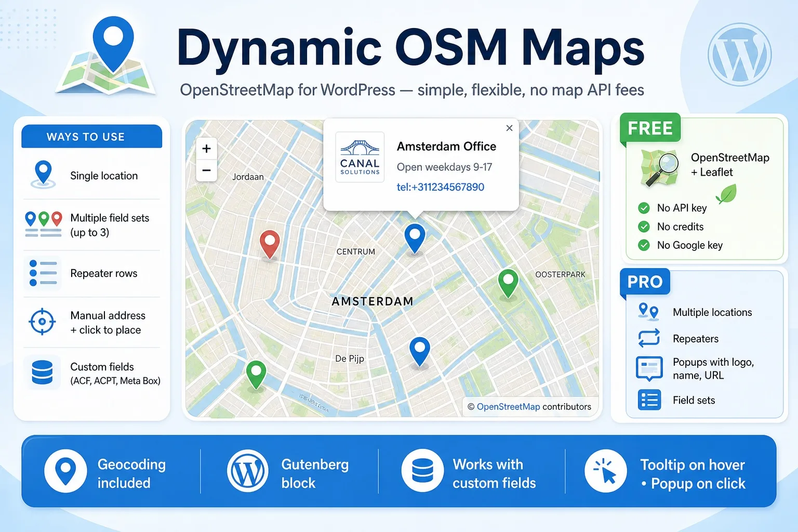Open the tel:+311234567890 phone link
The height and width of the screenshot is (532, 798).
tap(440, 187)
